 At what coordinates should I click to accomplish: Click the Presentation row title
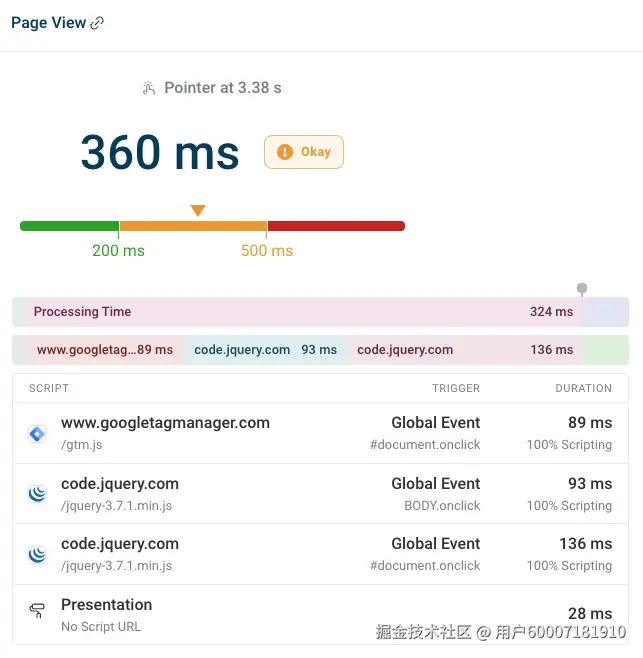point(107,605)
